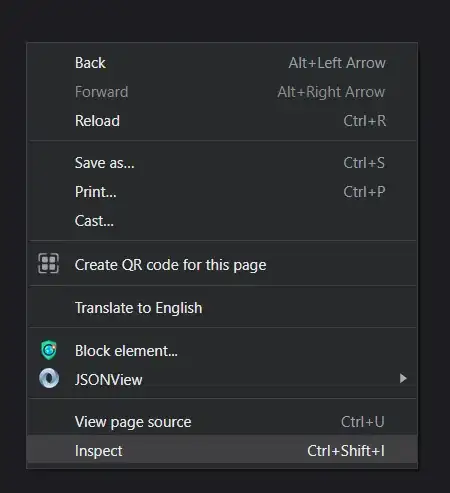
Task: Click the Ctrl+U shortcut label
Action: pyautogui.click(x=363, y=422)
